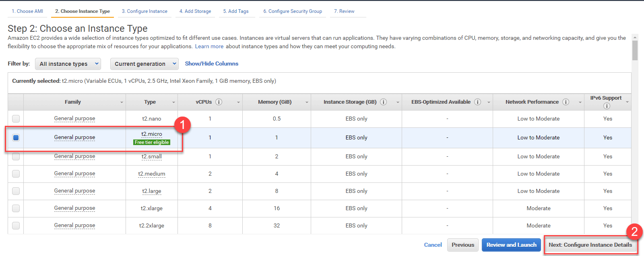Click the vertical scrollbar thumb

tap(635, 50)
